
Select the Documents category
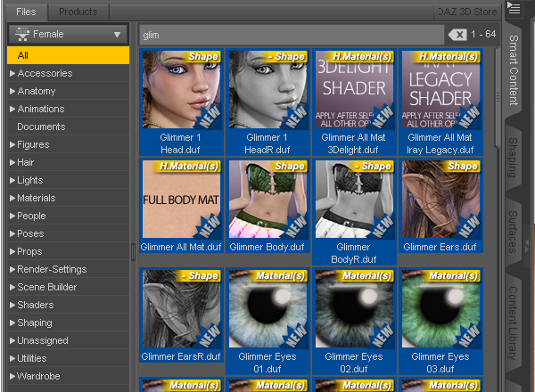click(69, 127)
